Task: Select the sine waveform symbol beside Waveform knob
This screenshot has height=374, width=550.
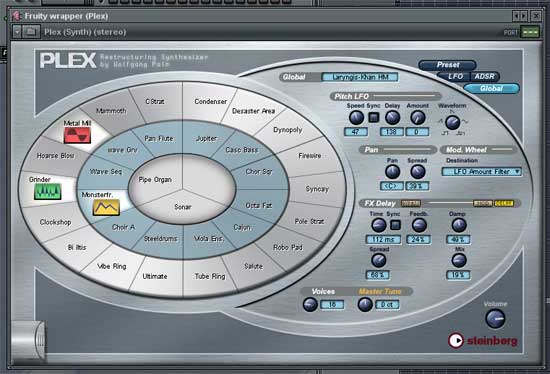Action: pyautogui.click(x=465, y=122)
